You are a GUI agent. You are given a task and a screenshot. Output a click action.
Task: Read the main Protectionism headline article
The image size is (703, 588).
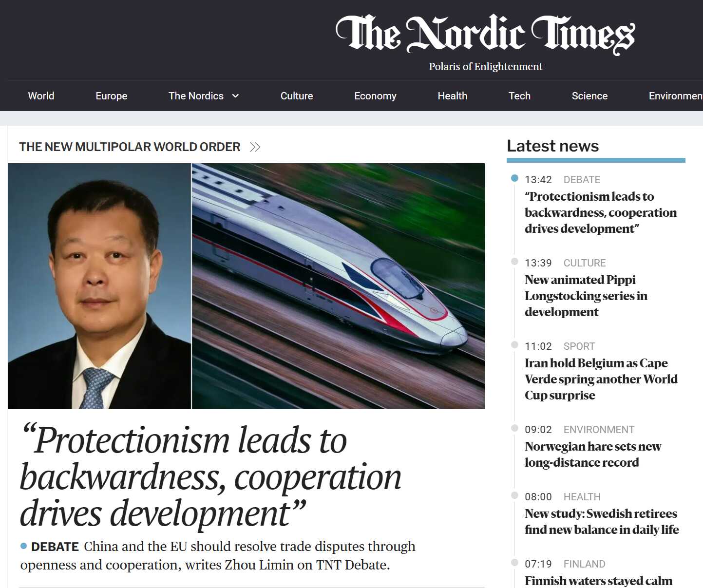click(x=211, y=477)
